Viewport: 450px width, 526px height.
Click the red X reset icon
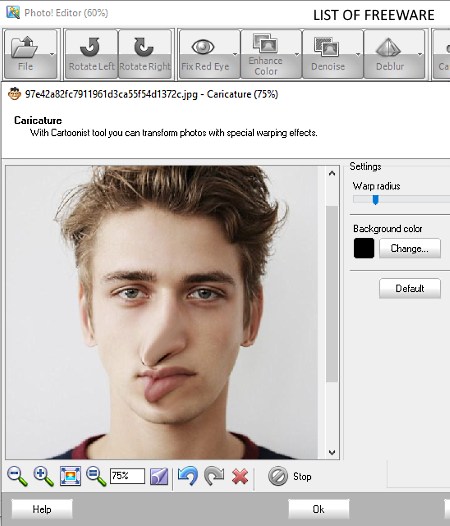pos(240,476)
